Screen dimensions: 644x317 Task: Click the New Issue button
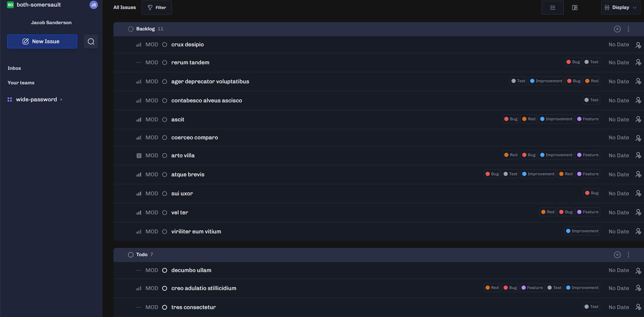pos(42,41)
